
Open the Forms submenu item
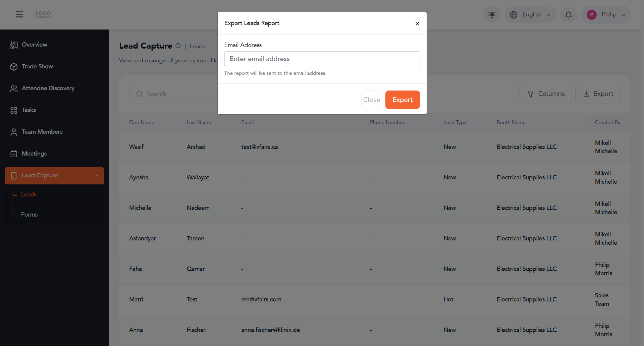[29, 215]
